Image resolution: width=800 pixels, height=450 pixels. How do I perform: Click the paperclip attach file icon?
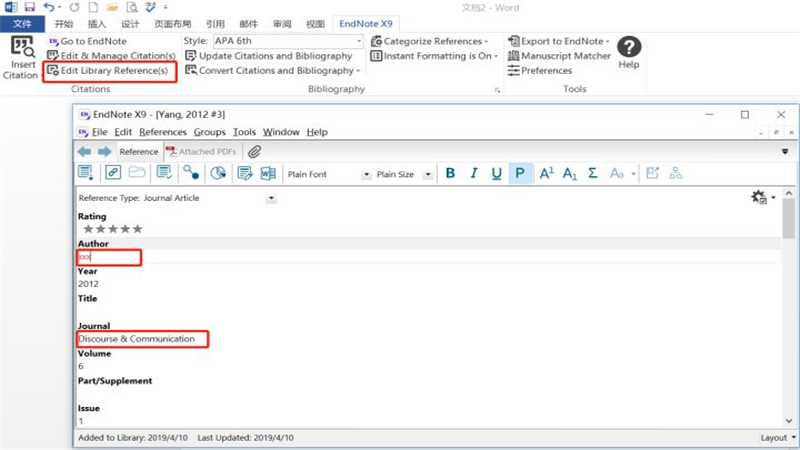(254, 151)
